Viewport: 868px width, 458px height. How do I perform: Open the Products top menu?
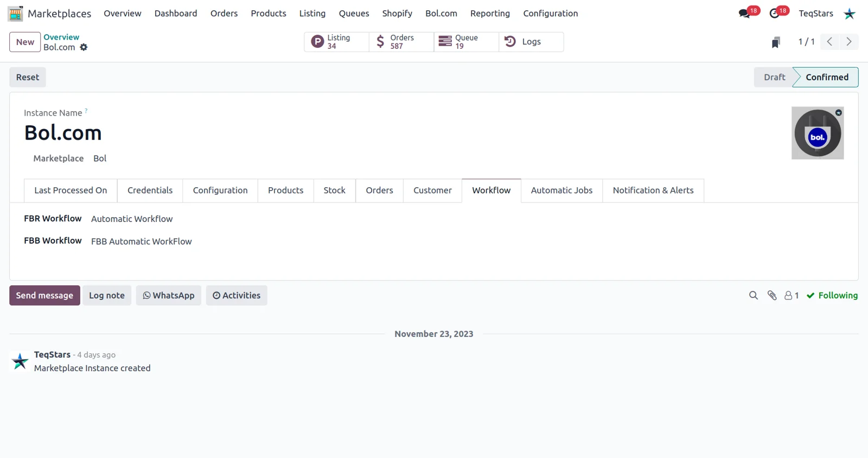pos(269,14)
